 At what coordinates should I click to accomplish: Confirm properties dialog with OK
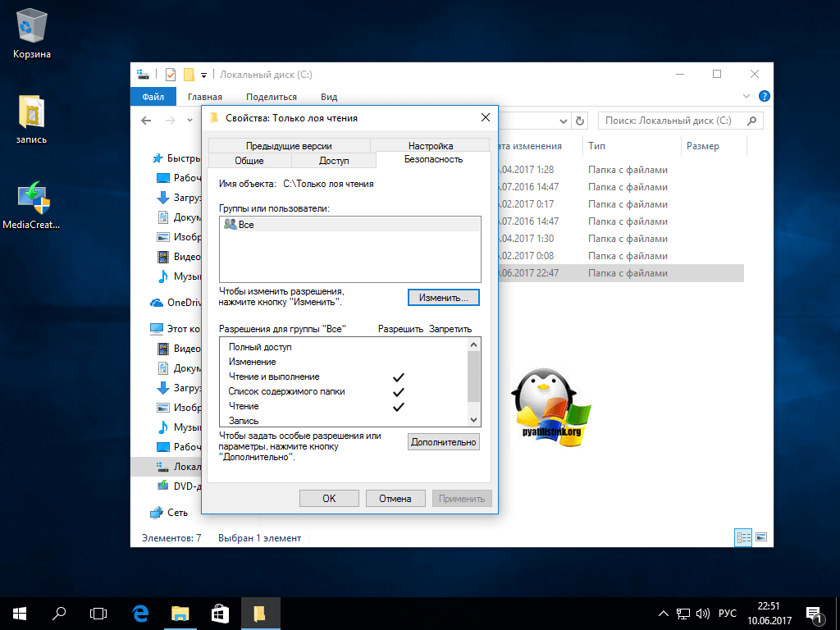(329, 498)
